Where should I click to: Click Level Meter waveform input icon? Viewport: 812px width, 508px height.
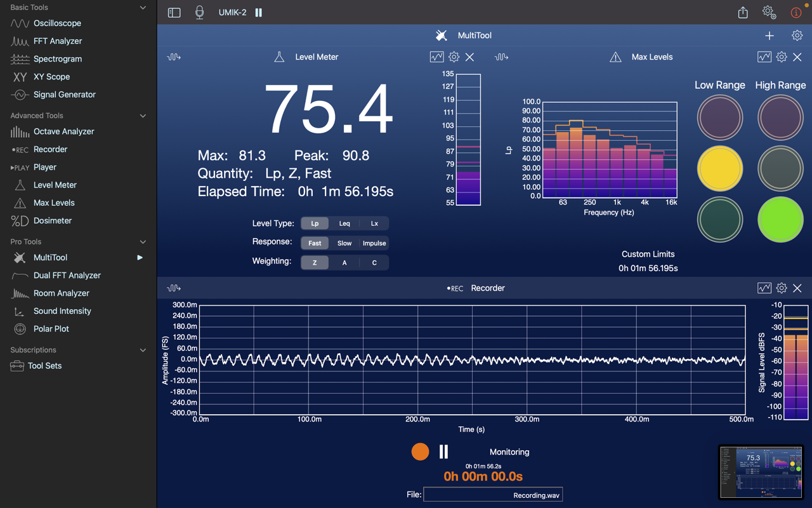click(x=174, y=57)
